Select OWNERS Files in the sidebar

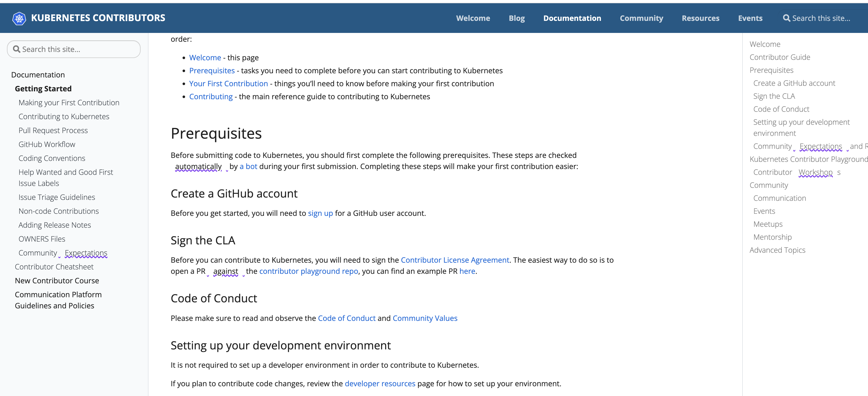[x=42, y=239]
